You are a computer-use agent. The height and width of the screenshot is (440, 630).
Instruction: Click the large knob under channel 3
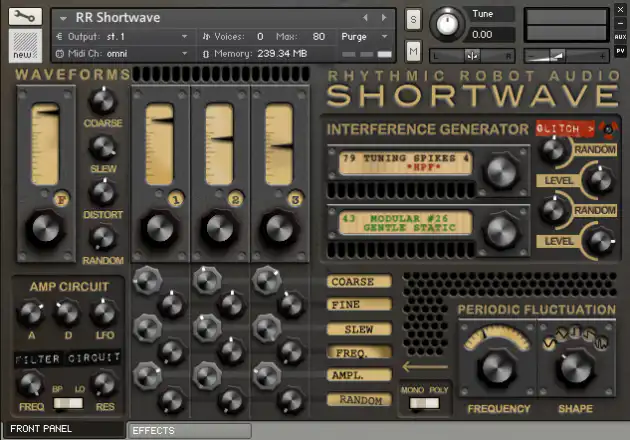279,228
